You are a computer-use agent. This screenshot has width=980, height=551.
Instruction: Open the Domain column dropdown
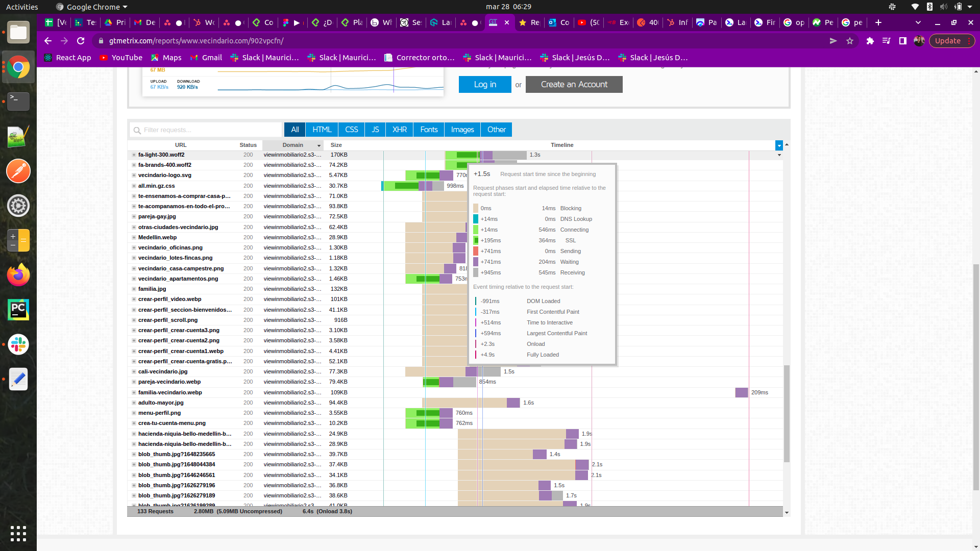(x=318, y=145)
